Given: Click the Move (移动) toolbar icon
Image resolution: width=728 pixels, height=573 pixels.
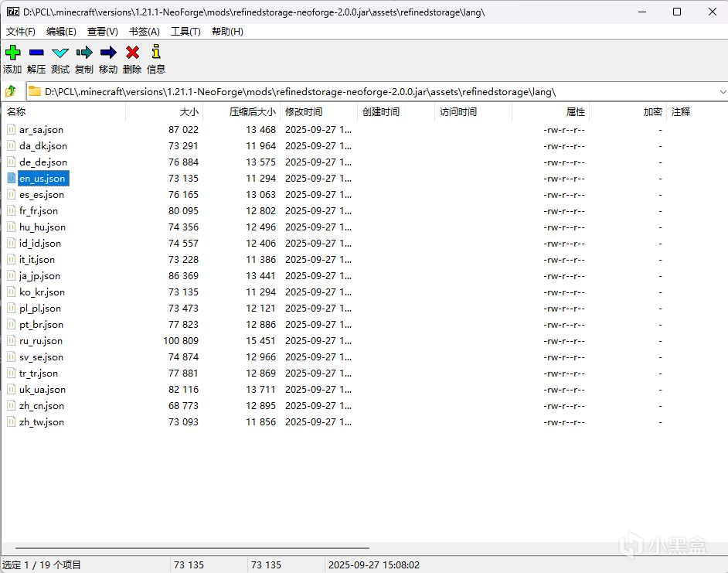Looking at the screenshot, I should click(x=108, y=52).
